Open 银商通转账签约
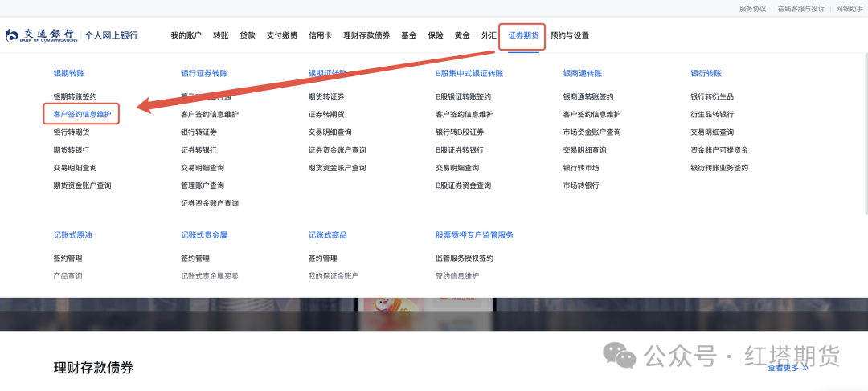 [x=588, y=97]
